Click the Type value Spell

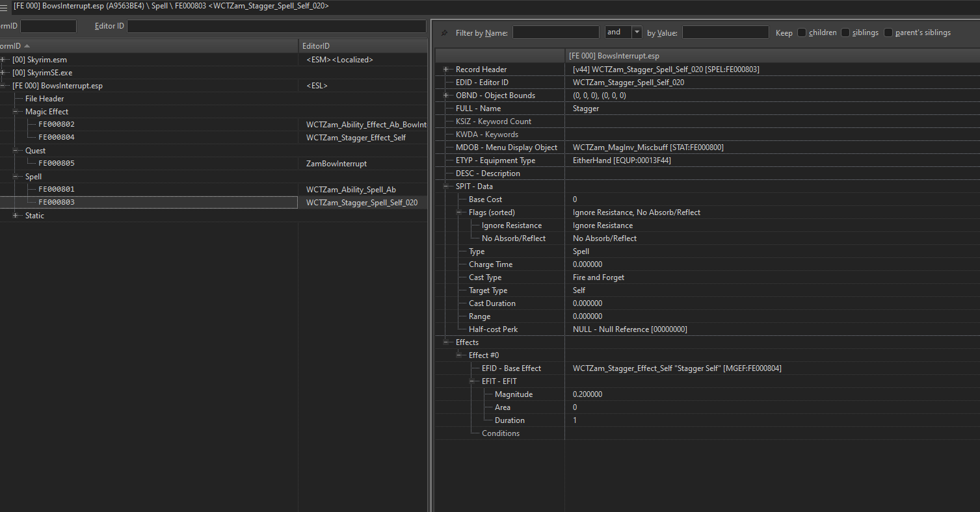click(581, 251)
